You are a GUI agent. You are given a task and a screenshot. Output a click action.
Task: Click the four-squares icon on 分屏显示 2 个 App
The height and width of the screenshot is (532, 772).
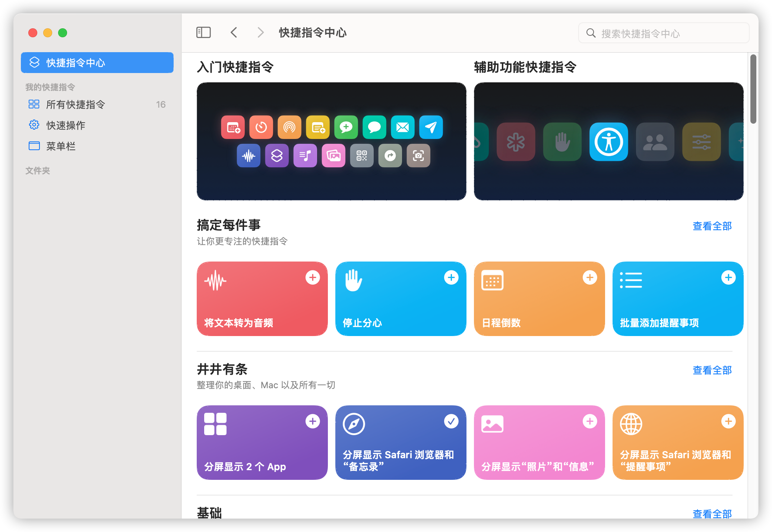(x=215, y=424)
